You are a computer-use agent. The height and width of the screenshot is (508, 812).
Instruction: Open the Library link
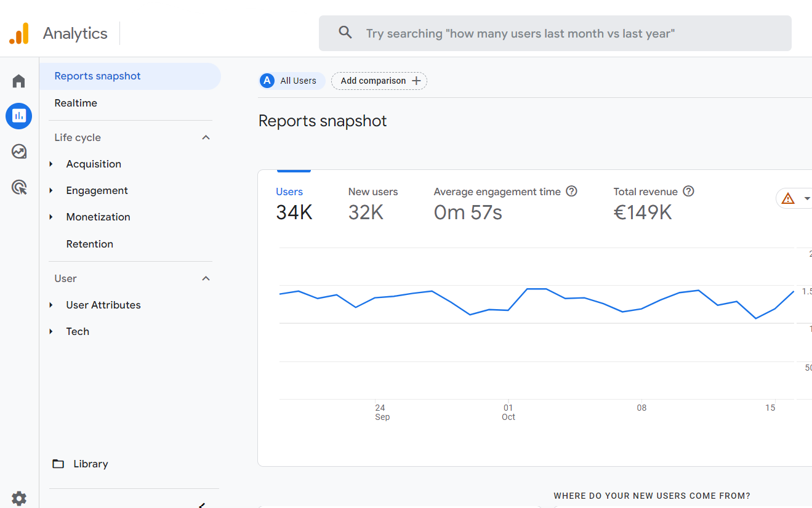tap(90, 464)
